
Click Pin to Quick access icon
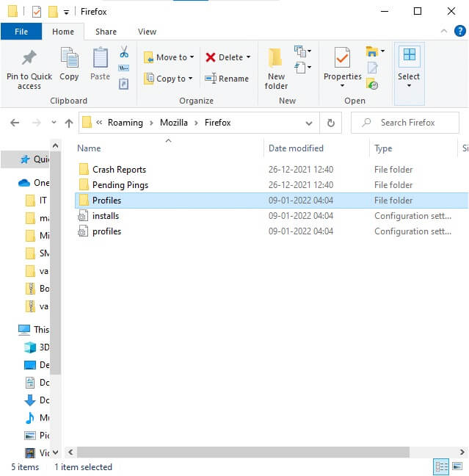click(29, 58)
